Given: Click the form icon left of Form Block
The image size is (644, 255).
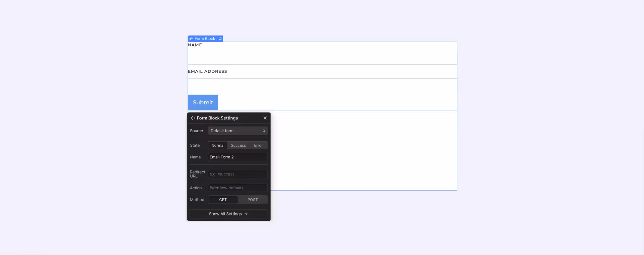Looking at the screenshot, I should click(191, 39).
